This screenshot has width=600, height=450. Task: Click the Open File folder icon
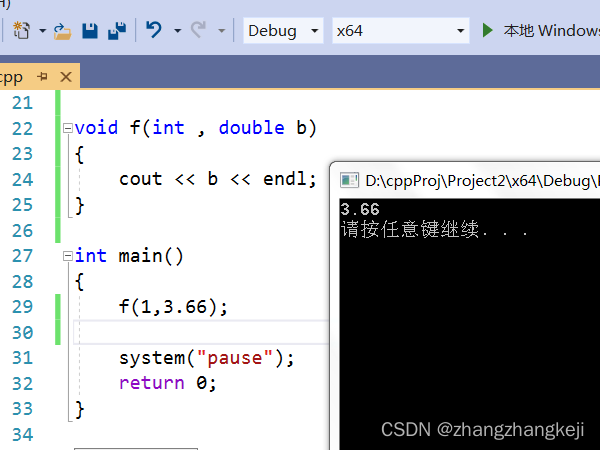point(62,31)
